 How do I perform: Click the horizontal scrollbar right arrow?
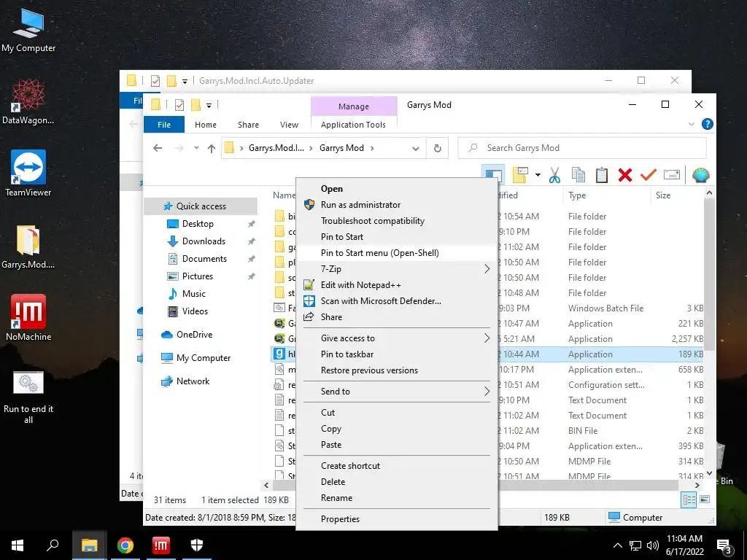tap(697, 485)
